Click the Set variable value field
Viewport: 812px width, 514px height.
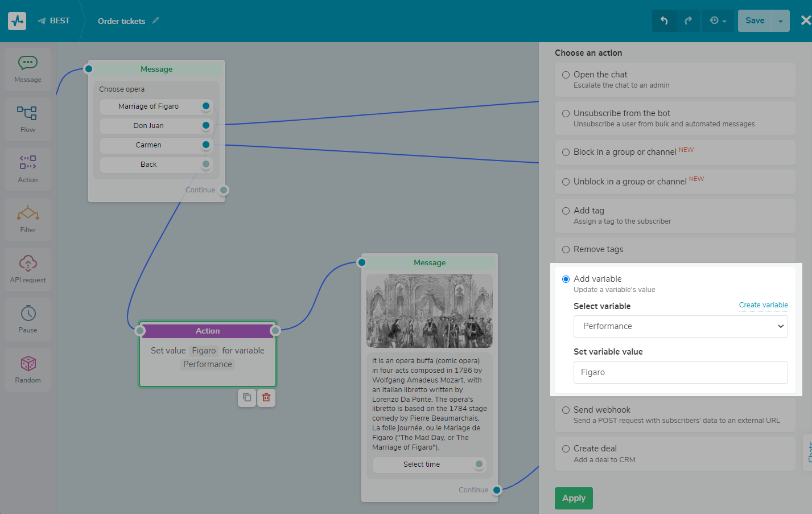point(680,372)
